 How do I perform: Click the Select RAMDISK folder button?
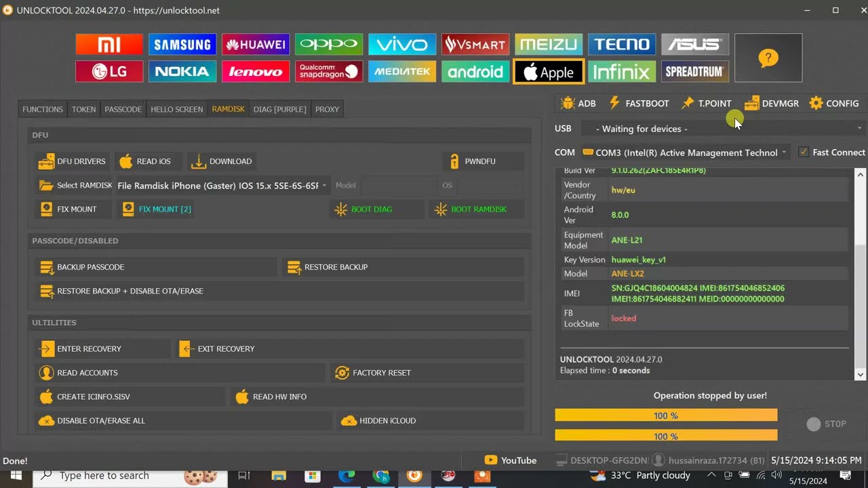pyautogui.click(x=75, y=186)
